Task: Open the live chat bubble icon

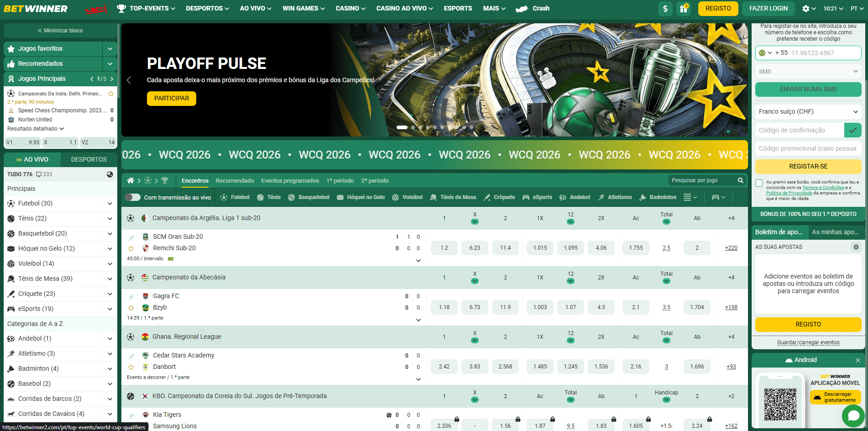Action: point(853,415)
